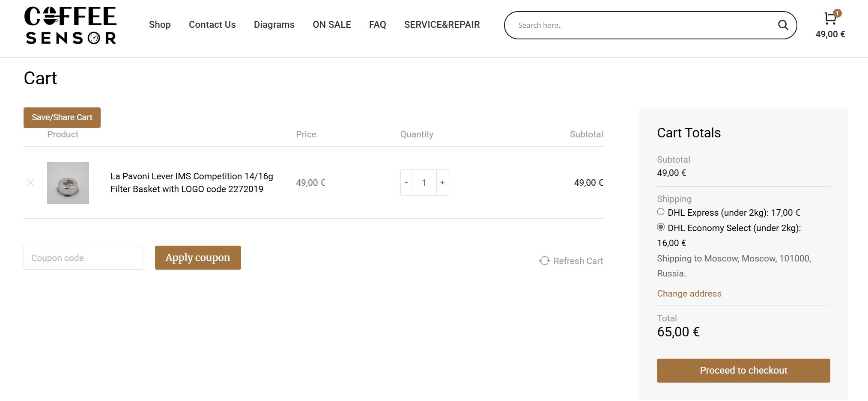Viewport: 868px width, 401px height.
Task: Click the Shipping label in Cart Totals
Action: point(674,199)
